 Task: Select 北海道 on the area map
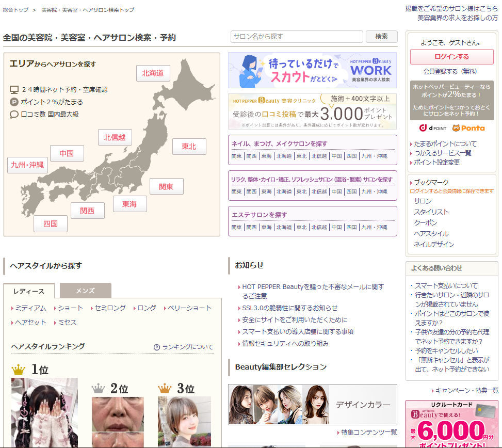(153, 73)
